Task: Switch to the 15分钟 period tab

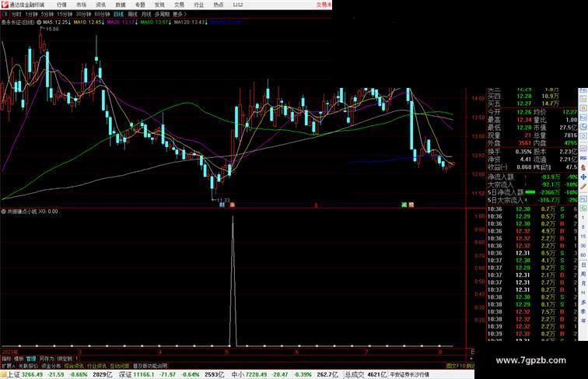Action: [x=65, y=14]
